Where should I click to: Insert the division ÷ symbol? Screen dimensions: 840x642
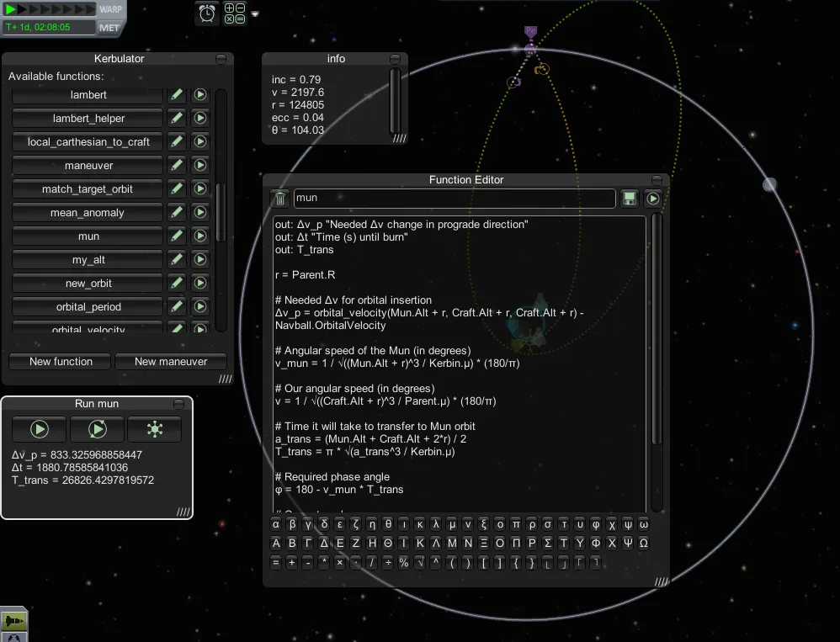tap(388, 563)
